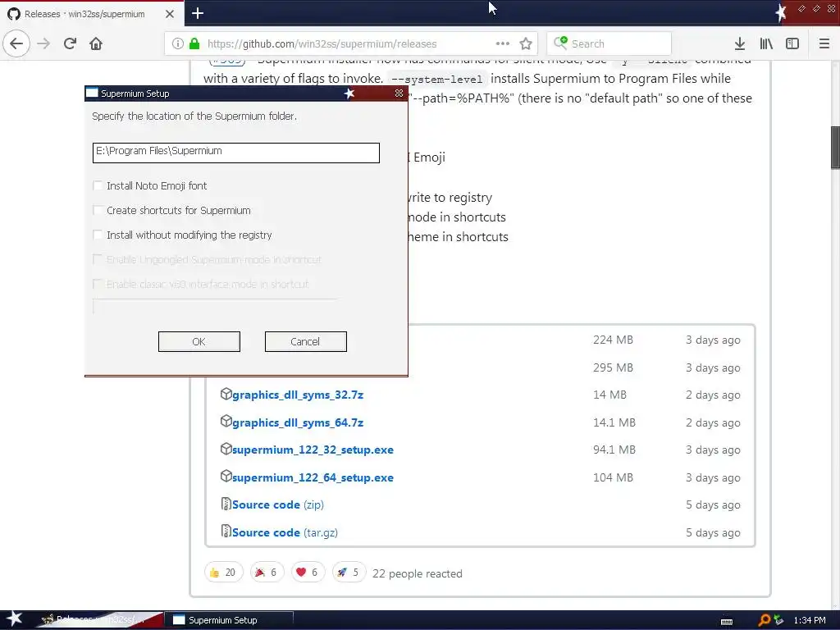
Task: Open the Firefox hamburger menu
Action: 824,44
